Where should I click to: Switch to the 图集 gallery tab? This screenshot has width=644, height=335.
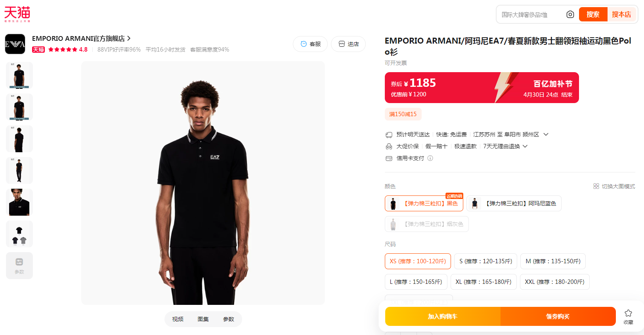(x=203, y=319)
